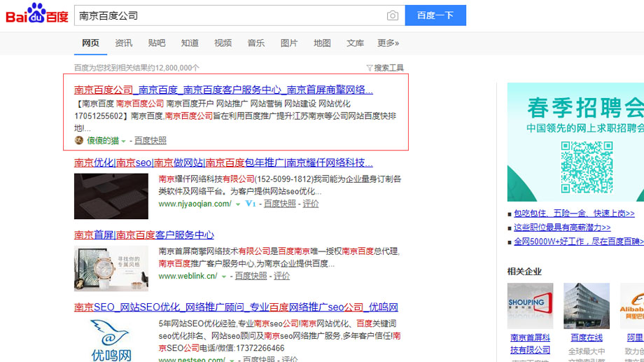Switch to the 图片 tab
This screenshot has width=644, height=362.
point(289,43)
